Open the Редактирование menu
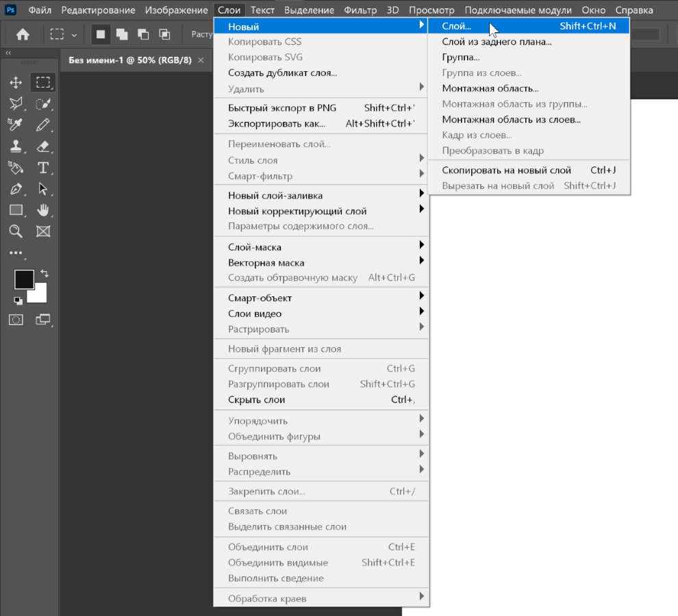 tap(98, 10)
